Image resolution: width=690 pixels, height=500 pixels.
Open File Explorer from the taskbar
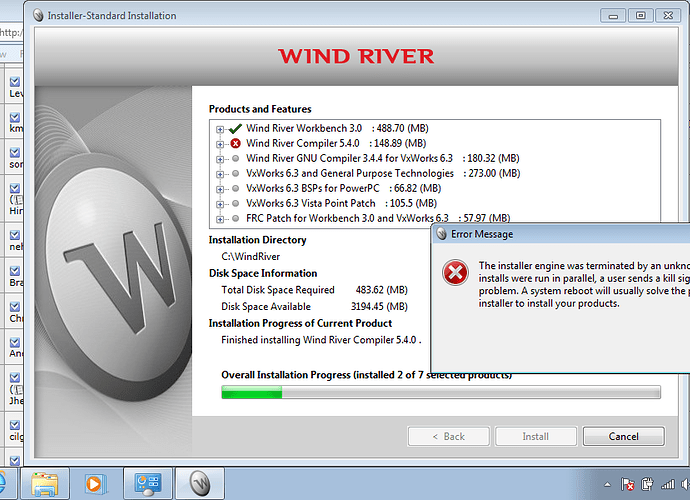(x=44, y=484)
